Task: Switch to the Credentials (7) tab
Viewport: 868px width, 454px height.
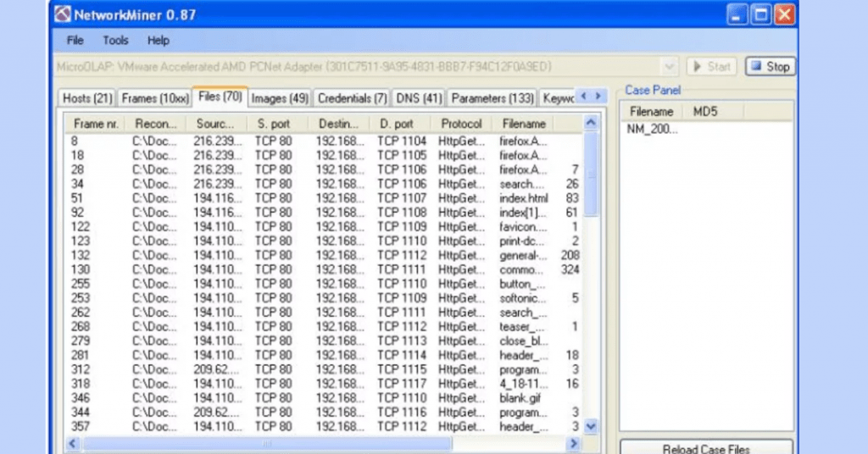Action: click(x=352, y=98)
